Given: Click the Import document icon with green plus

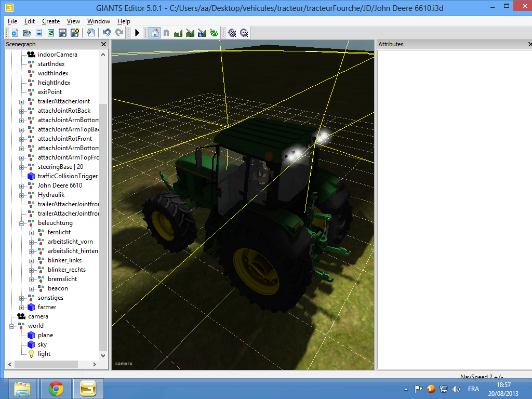Looking at the screenshot, I should tap(90, 33).
